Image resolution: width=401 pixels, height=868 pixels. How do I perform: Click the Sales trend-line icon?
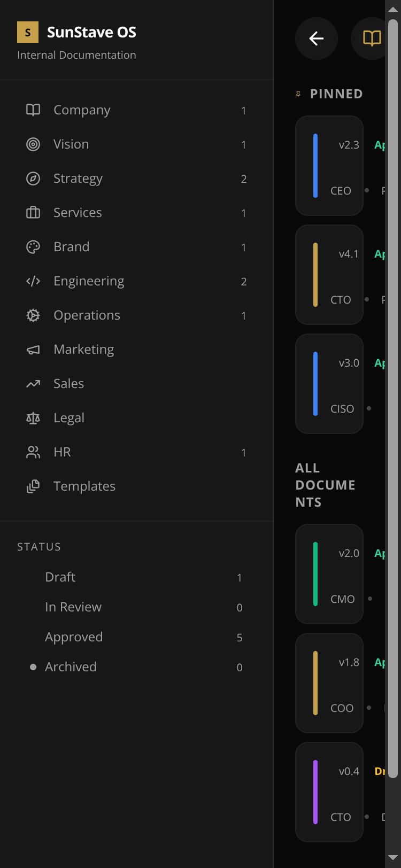(33, 384)
